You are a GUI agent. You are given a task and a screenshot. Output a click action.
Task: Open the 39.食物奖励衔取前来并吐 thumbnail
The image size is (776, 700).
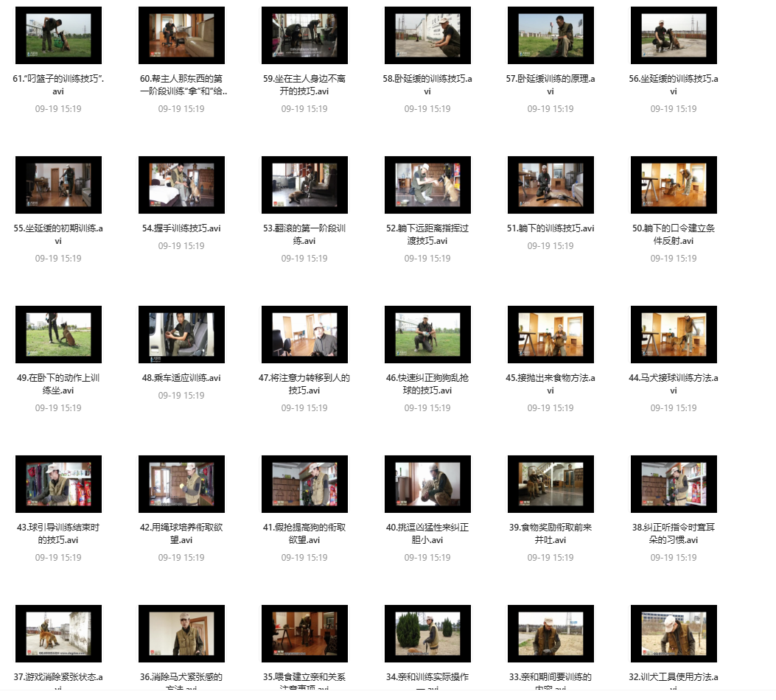click(x=550, y=484)
